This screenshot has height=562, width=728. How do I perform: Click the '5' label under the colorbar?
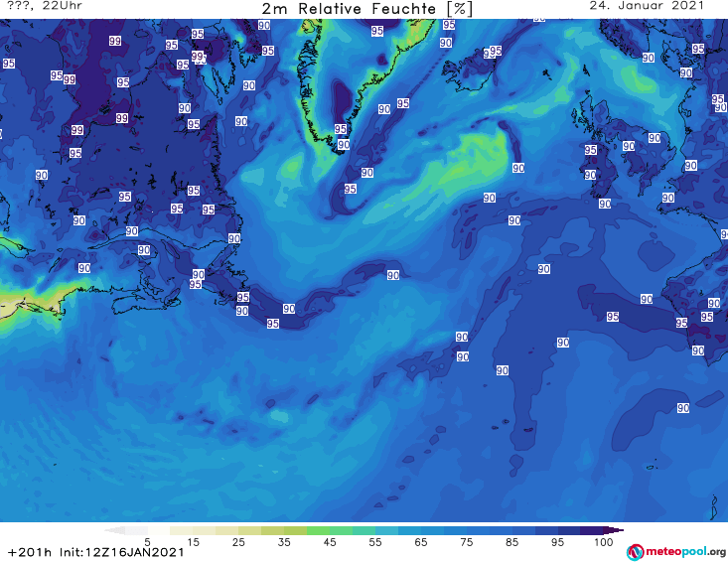[147, 542]
